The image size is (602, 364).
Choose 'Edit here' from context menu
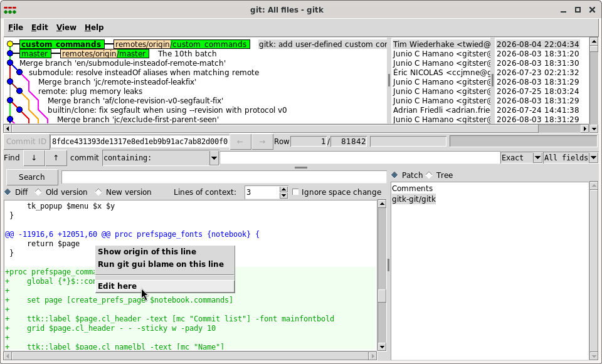tap(165, 286)
